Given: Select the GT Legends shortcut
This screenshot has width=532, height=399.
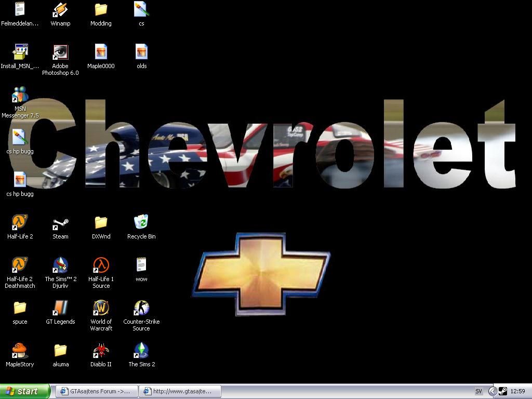Looking at the screenshot, I should point(60,308).
